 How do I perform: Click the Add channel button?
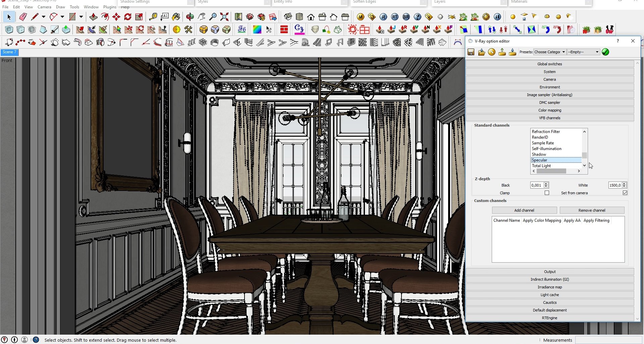[524, 210]
